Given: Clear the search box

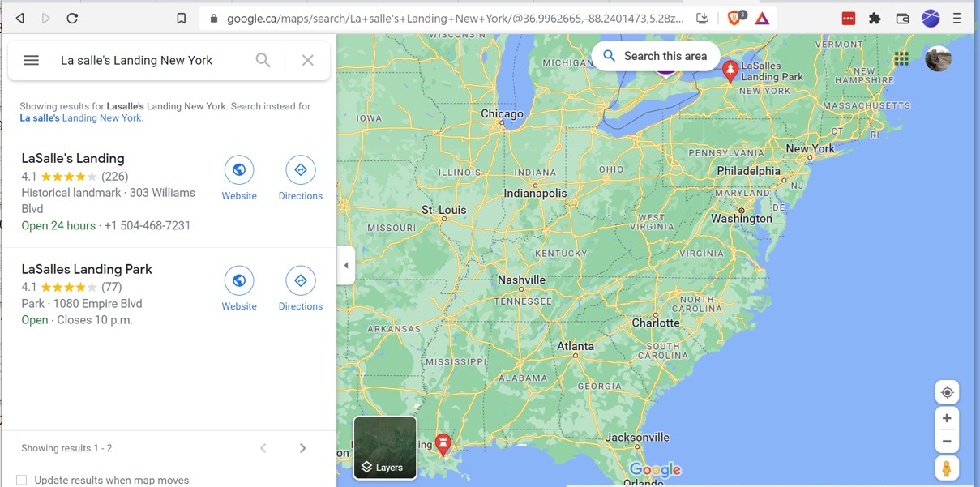Looking at the screenshot, I should click(x=308, y=60).
